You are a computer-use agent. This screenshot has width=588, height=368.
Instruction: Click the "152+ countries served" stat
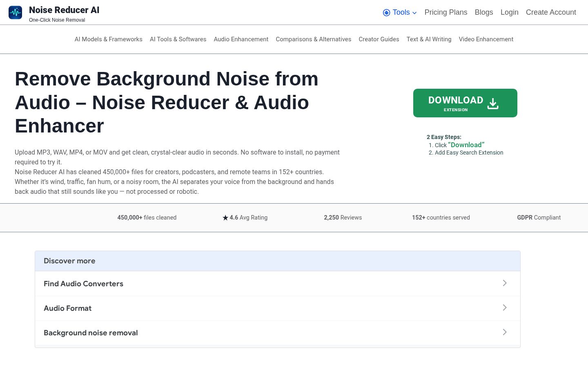pyautogui.click(x=441, y=218)
